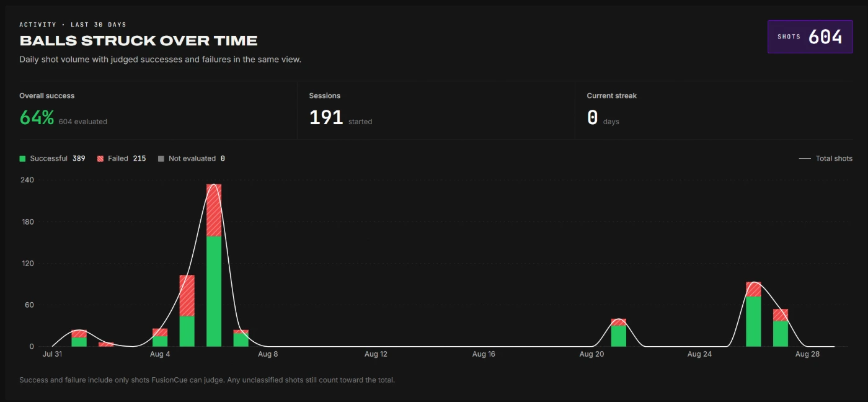The image size is (868, 402).
Task: Click the red striped Failed swatch
Action: click(100, 159)
